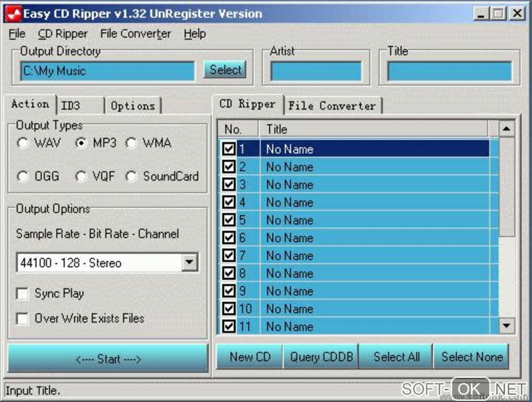
Task: Uncheck track 7 checkbox
Action: pyautogui.click(x=228, y=255)
